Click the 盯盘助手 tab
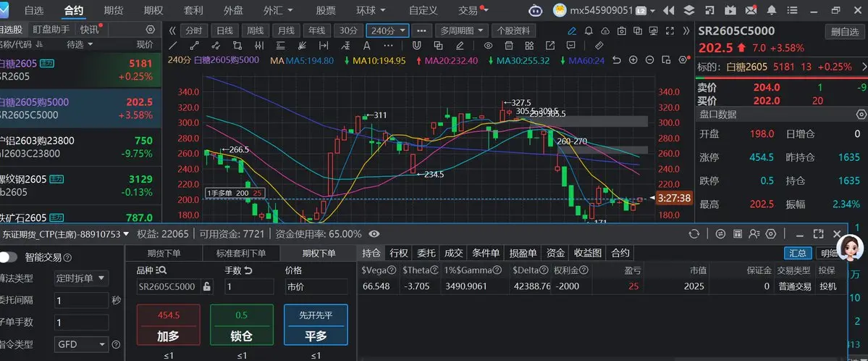 51,30
